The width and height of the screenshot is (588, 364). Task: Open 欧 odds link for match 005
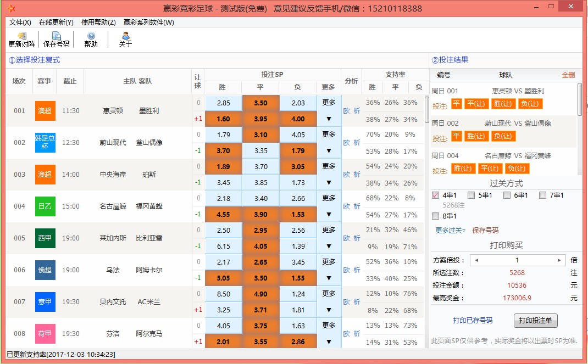tap(347, 238)
